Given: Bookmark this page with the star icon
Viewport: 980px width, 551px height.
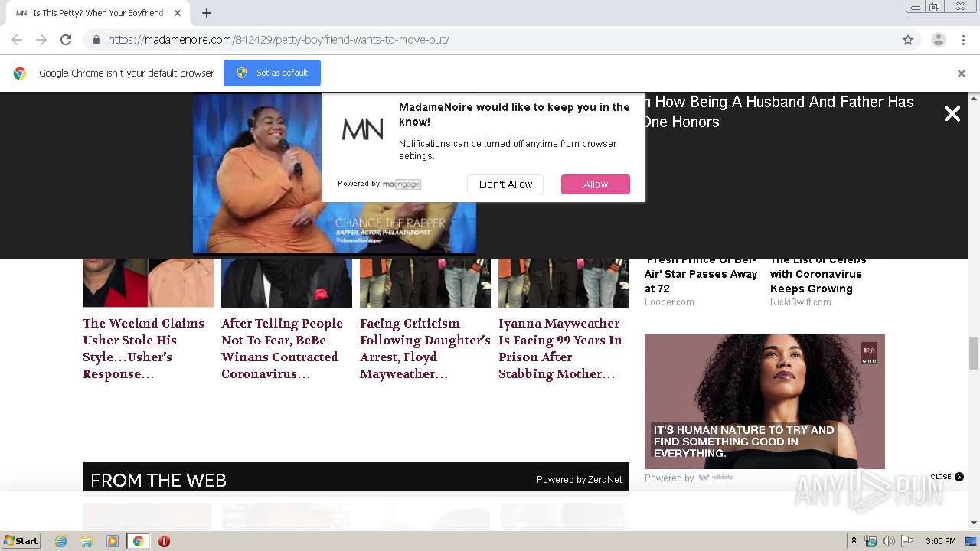Looking at the screenshot, I should tap(908, 40).
